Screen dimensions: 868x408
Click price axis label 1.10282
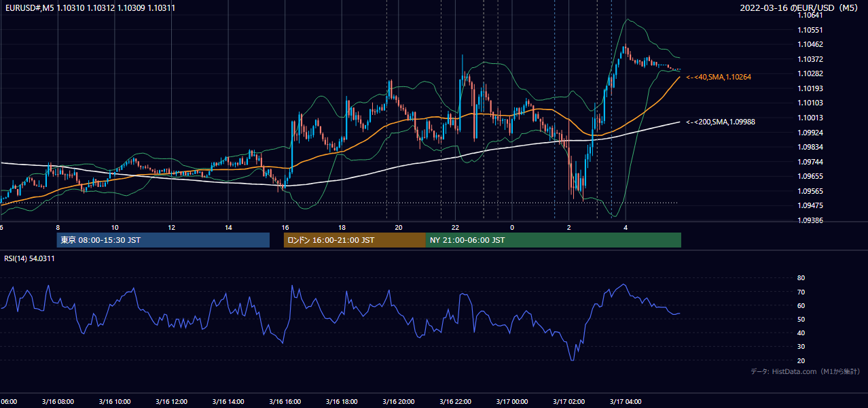pyautogui.click(x=810, y=74)
